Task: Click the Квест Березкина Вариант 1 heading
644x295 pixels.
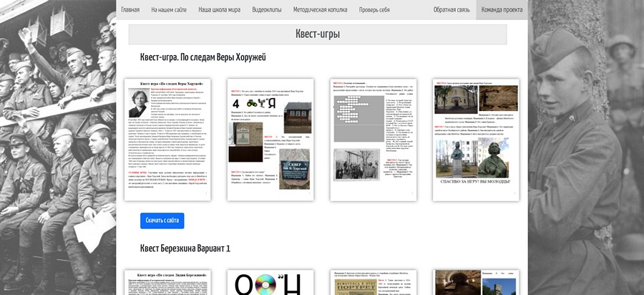Action: tap(185, 248)
